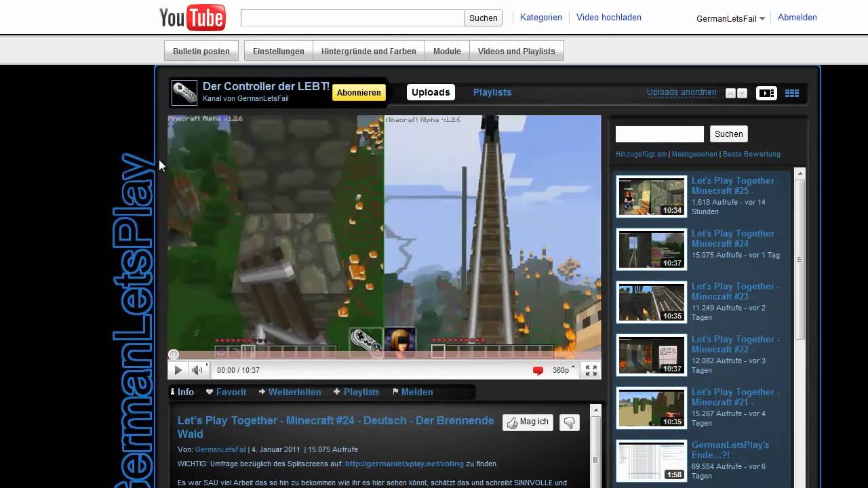Screen dimensions: 868x488
Task: Play the video with play button
Action: point(178,370)
